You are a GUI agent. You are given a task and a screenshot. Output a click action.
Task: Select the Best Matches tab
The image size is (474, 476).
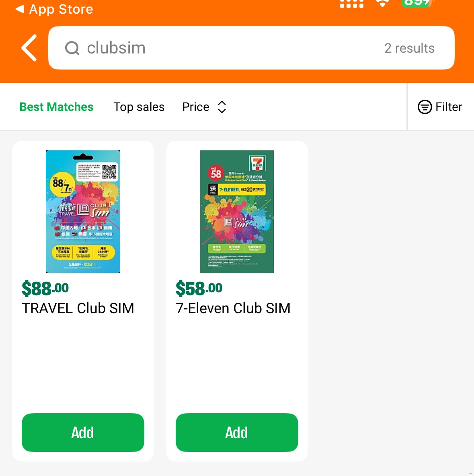click(x=56, y=107)
